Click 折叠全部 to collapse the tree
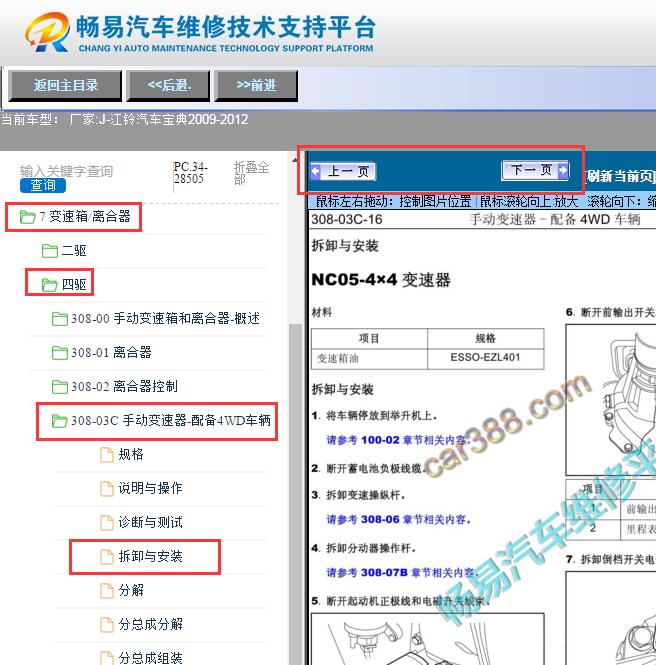Viewport: 656px width, 665px height. (251, 173)
